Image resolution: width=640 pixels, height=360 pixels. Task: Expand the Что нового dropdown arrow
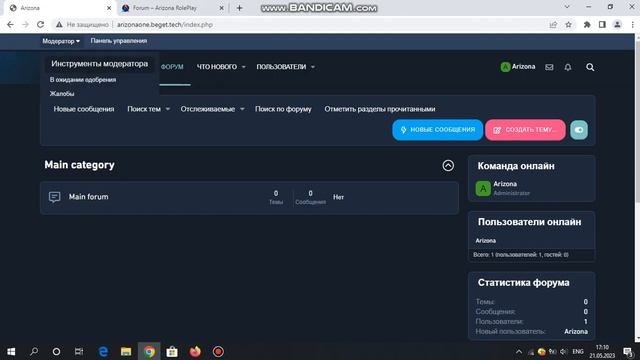point(244,67)
